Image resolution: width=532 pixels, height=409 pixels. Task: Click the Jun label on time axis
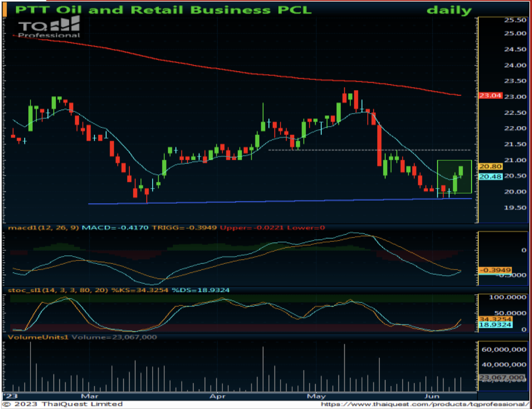(432, 396)
